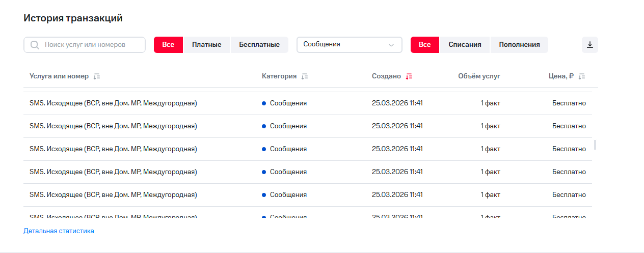Click sort icon beside Цена, ₽ header

coord(582,76)
